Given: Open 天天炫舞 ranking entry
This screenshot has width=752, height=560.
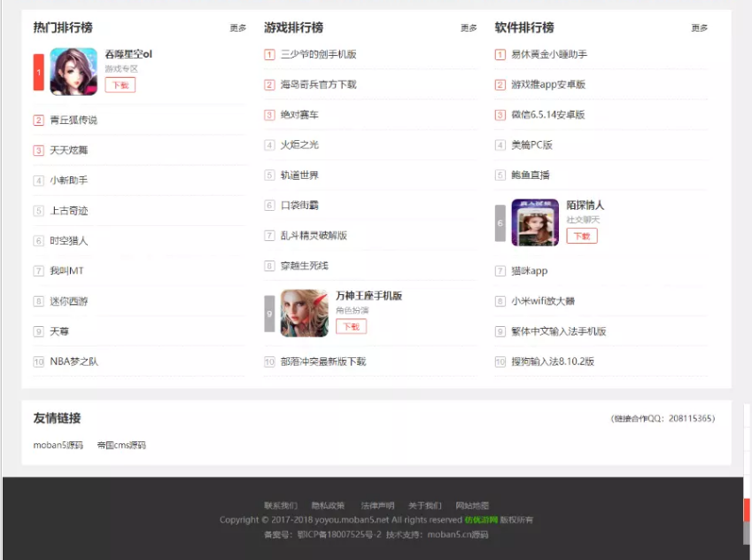Looking at the screenshot, I should coord(68,151).
